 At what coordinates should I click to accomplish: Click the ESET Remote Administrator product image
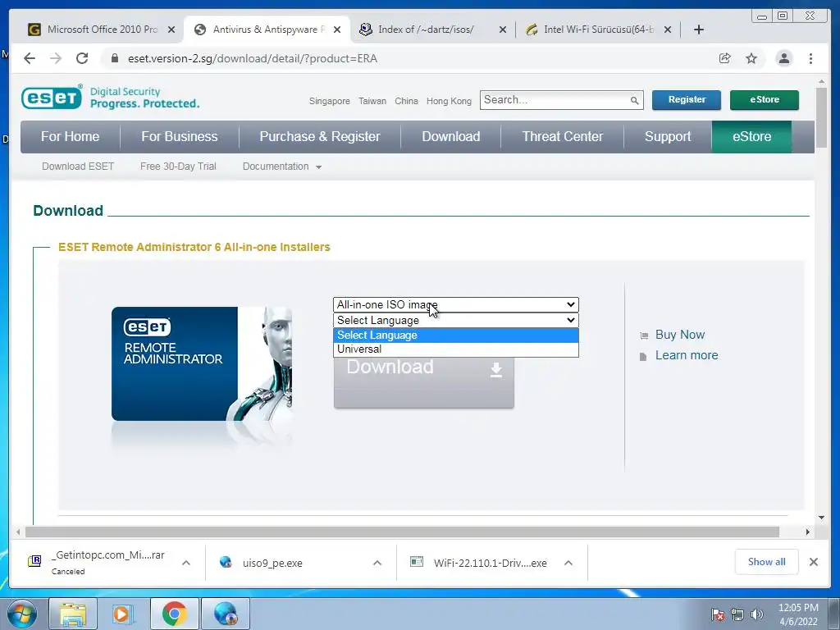coord(202,363)
